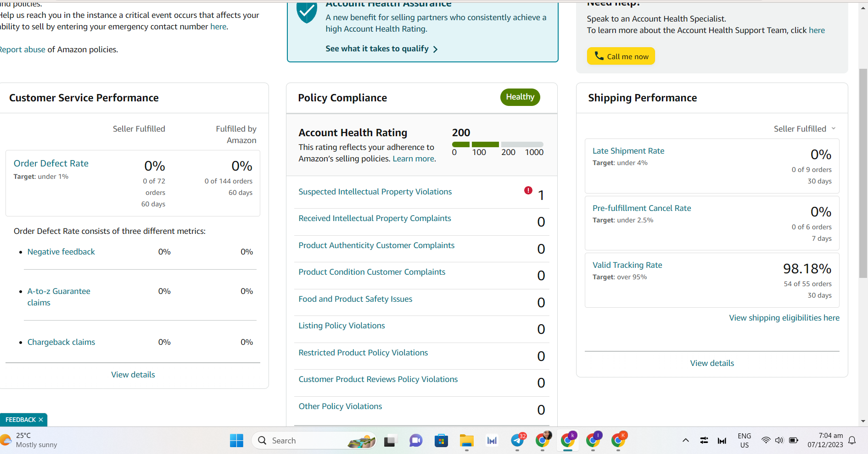Viewport: 868px width, 454px height.
Task: Click the Healthy status badge
Action: tap(520, 97)
